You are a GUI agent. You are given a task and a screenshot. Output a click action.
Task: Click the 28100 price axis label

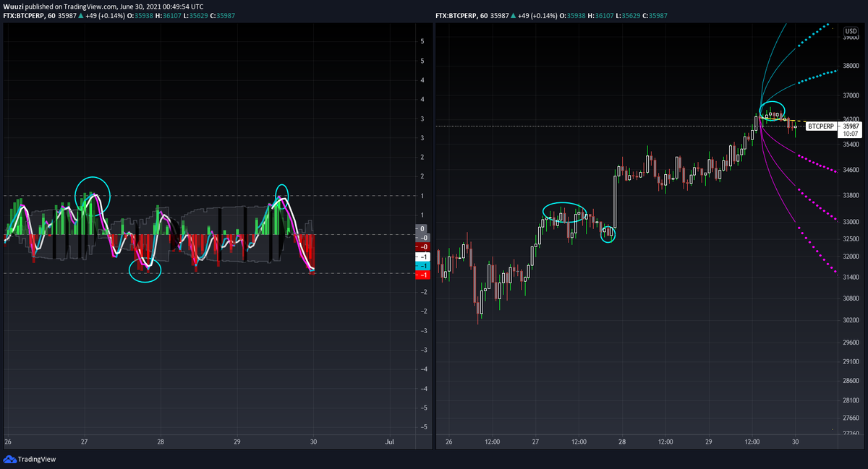(851, 400)
